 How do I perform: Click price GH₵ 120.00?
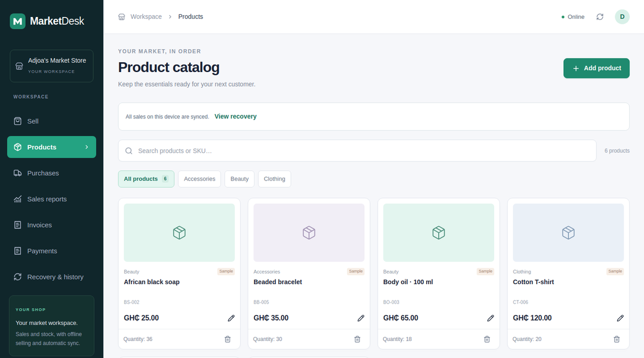click(532, 318)
